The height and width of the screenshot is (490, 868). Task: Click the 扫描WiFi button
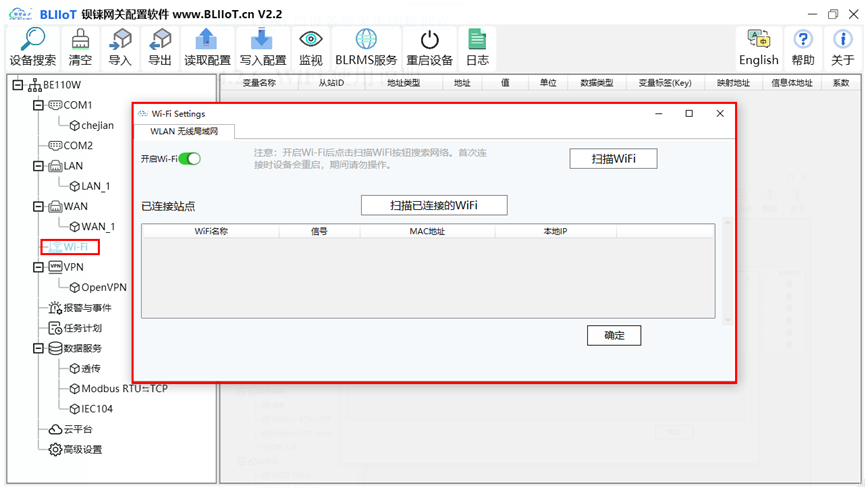(613, 159)
